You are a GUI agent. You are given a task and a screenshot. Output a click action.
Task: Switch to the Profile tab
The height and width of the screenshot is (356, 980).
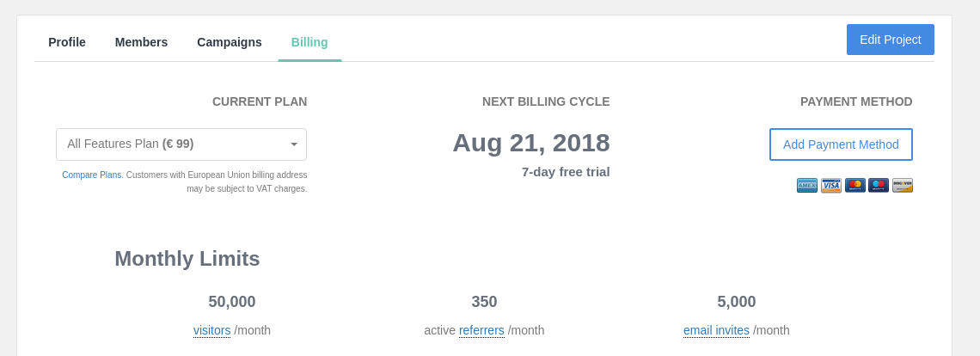[67, 42]
